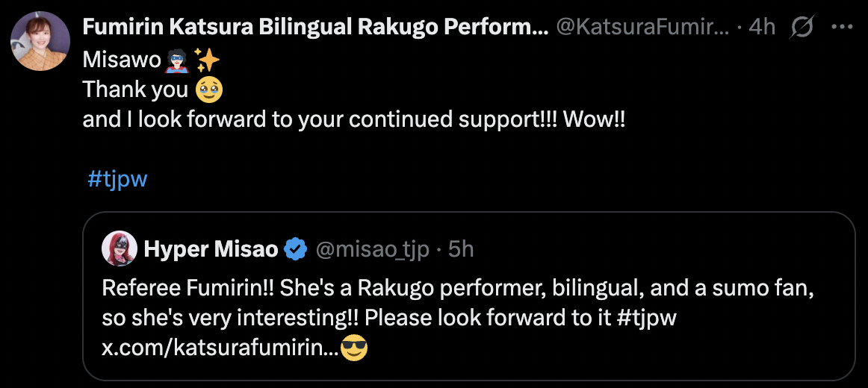Open Hyper Misao's small avatar in the quote

click(119, 249)
